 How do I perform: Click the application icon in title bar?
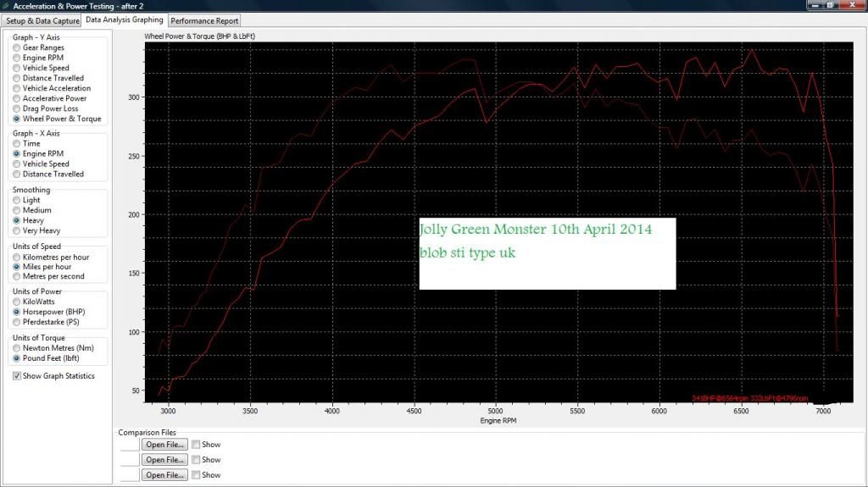click(x=7, y=6)
